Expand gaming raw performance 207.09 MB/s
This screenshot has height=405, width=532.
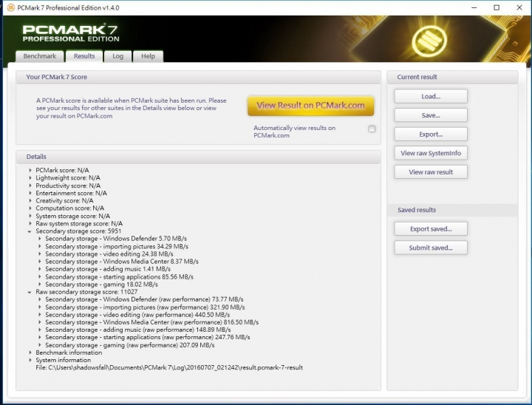click(x=40, y=345)
